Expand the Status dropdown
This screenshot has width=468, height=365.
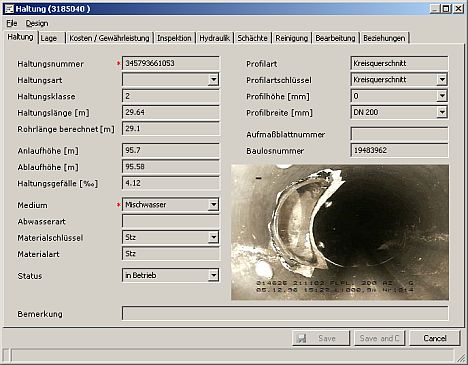point(213,275)
